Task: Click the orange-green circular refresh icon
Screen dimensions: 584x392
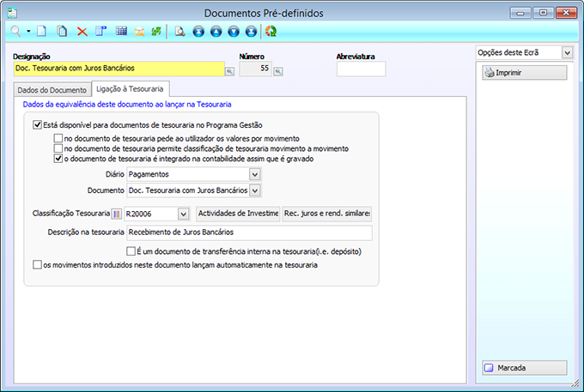Action: (x=271, y=32)
